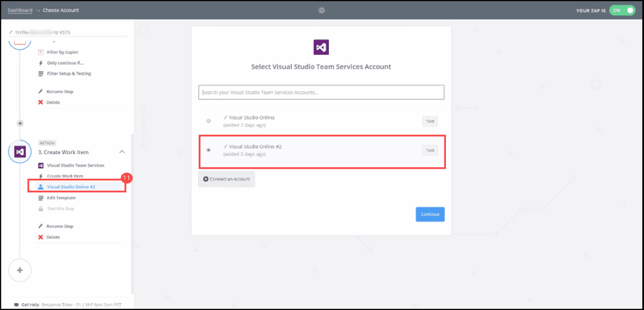Screen dimensions: 644x310
Task: Open Filter Setup & Testing in sidebar
Action: [x=69, y=74]
